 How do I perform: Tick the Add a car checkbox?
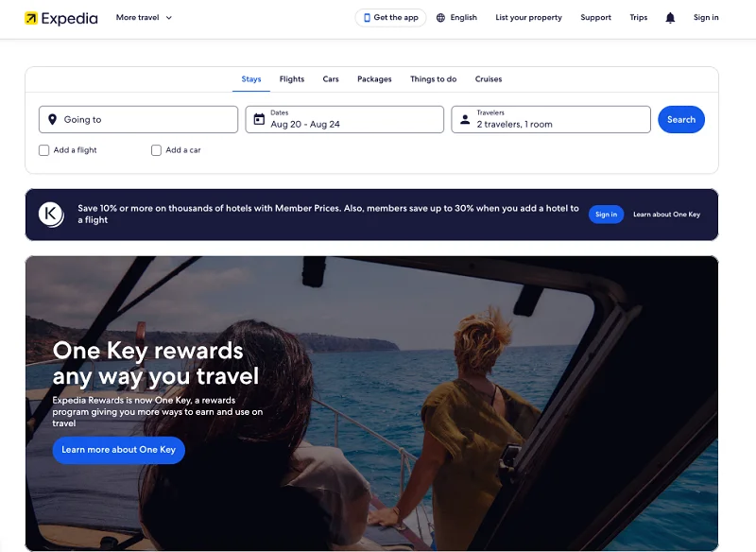point(156,150)
